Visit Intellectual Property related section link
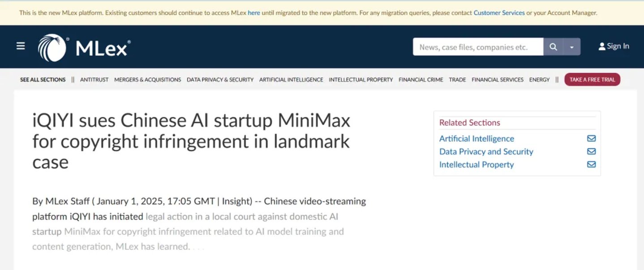This screenshot has height=270, width=644. (x=477, y=165)
